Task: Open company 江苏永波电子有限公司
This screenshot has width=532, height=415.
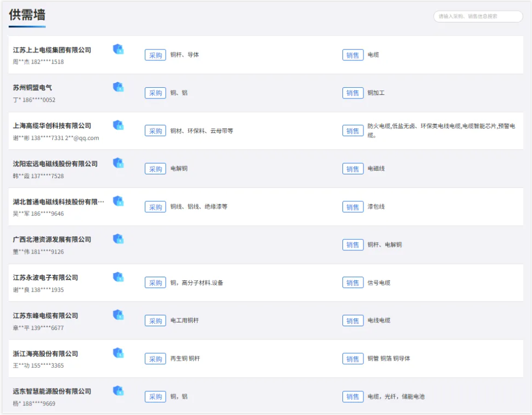Action: point(45,277)
